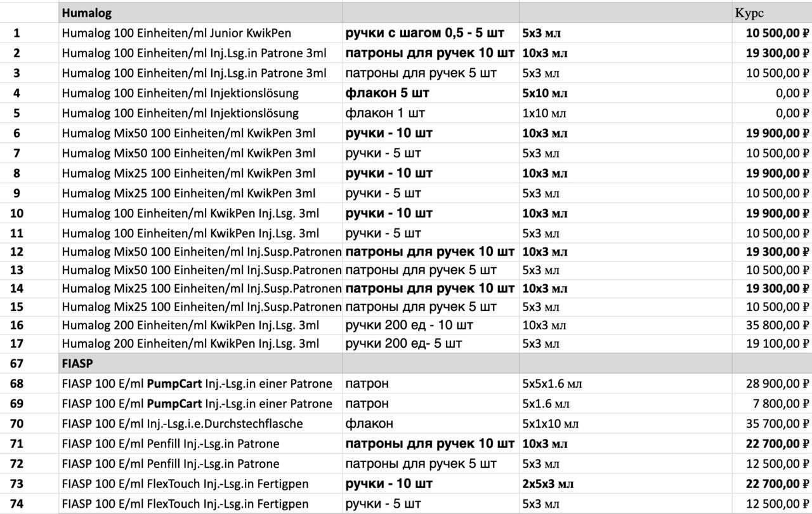Click the "флакон 1 шт" cell
Viewport: 812px width, 514px height.
(x=385, y=114)
